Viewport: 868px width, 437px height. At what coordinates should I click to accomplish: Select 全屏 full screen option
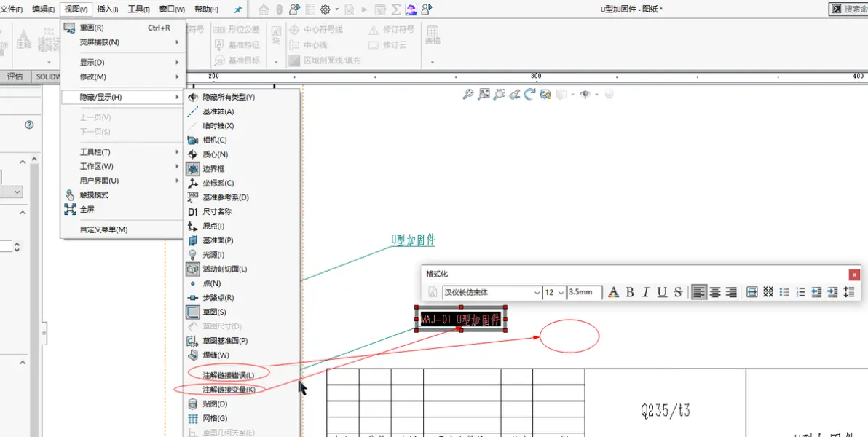click(122, 209)
